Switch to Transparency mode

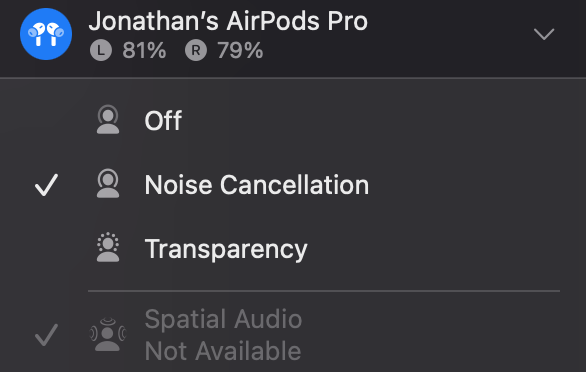tap(293, 249)
